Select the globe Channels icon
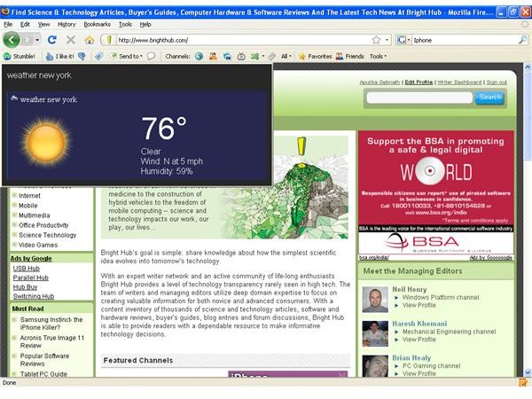 click(x=199, y=57)
